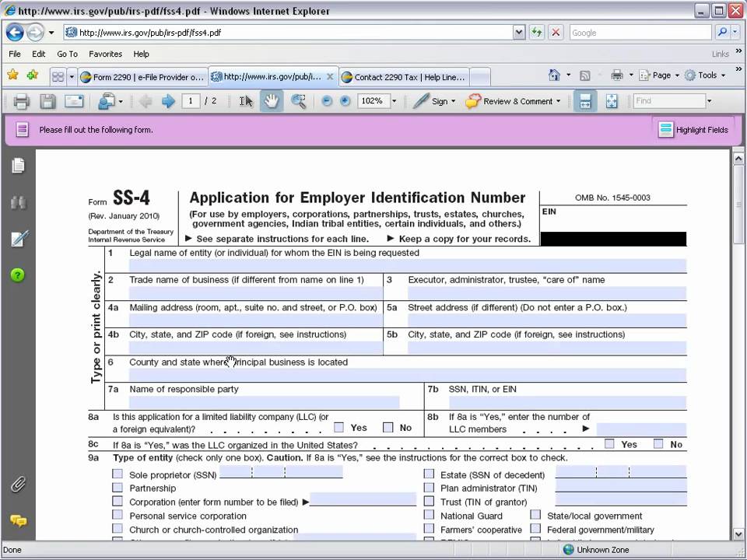Check Yes for LLC question 8a

pyautogui.click(x=338, y=427)
